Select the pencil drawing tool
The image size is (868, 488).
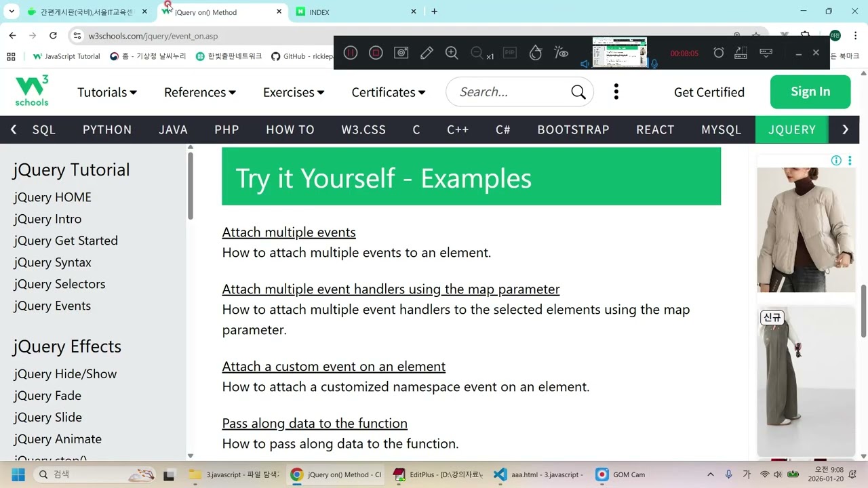(427, 53)
